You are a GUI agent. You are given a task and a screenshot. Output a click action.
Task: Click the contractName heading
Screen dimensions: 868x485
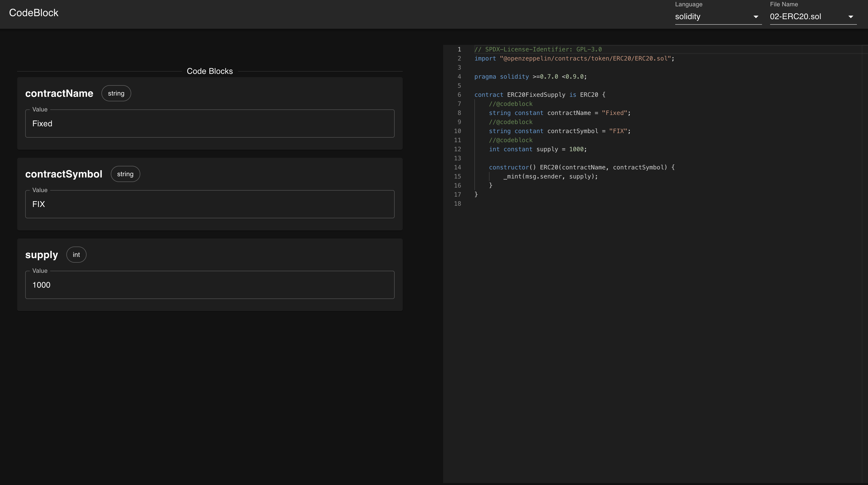59,93
